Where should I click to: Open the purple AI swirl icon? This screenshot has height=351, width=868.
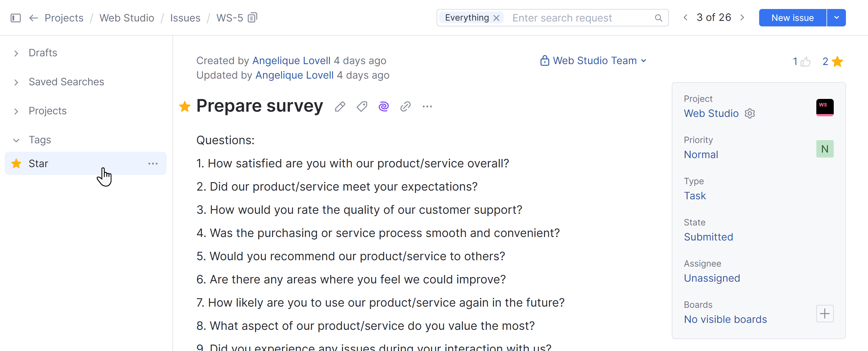383,107
